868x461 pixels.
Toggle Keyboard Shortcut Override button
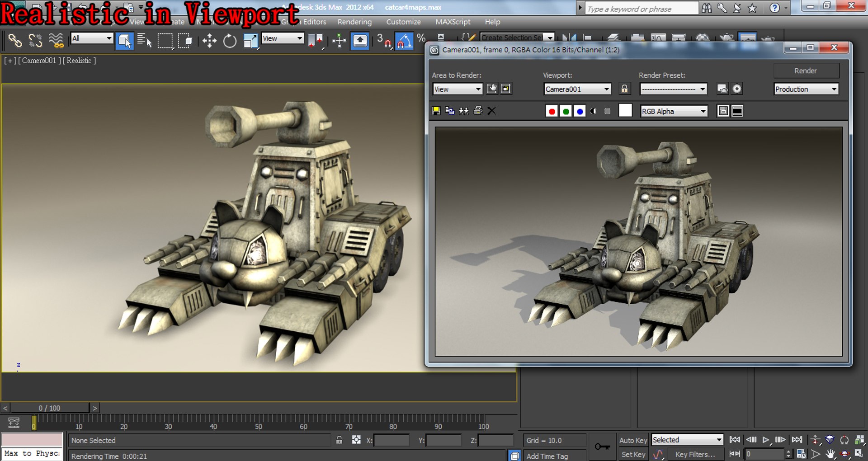[360, 41]
